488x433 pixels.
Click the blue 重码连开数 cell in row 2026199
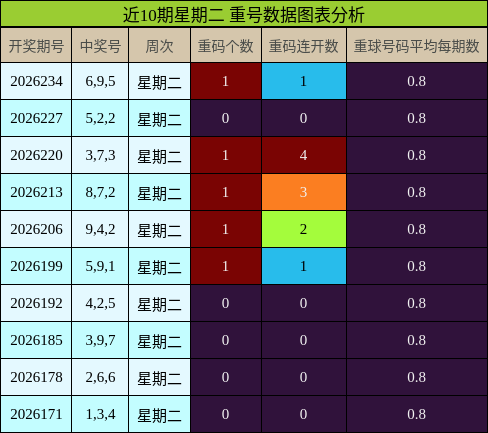click(x=304, y=266)
